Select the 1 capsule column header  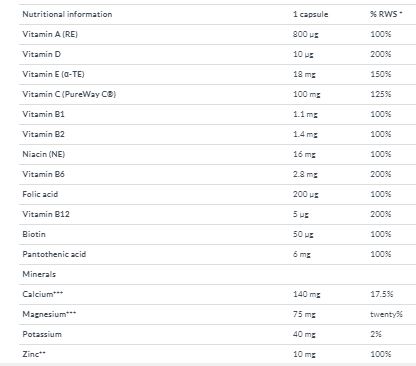[310, 14]
